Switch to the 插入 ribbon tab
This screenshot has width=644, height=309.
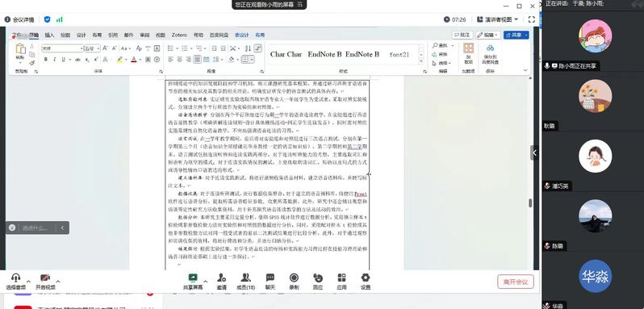point(49,35)
